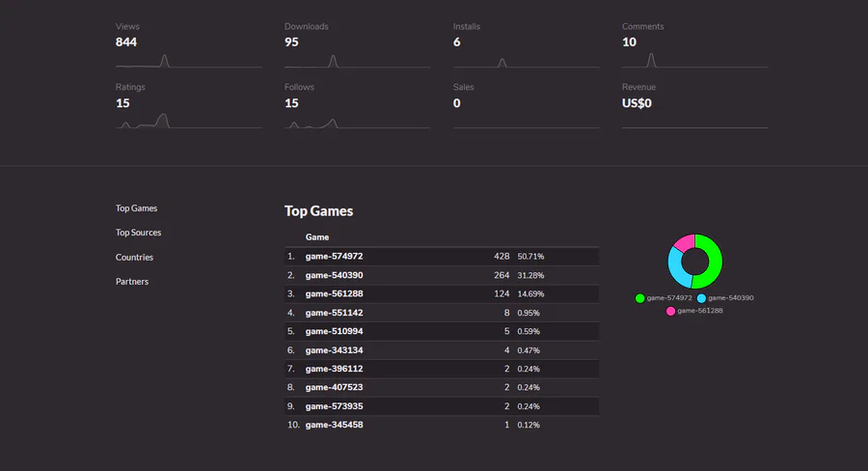
Task: Click the game-561288 row link
Action: pyautogui.click(x=334, y=293)
